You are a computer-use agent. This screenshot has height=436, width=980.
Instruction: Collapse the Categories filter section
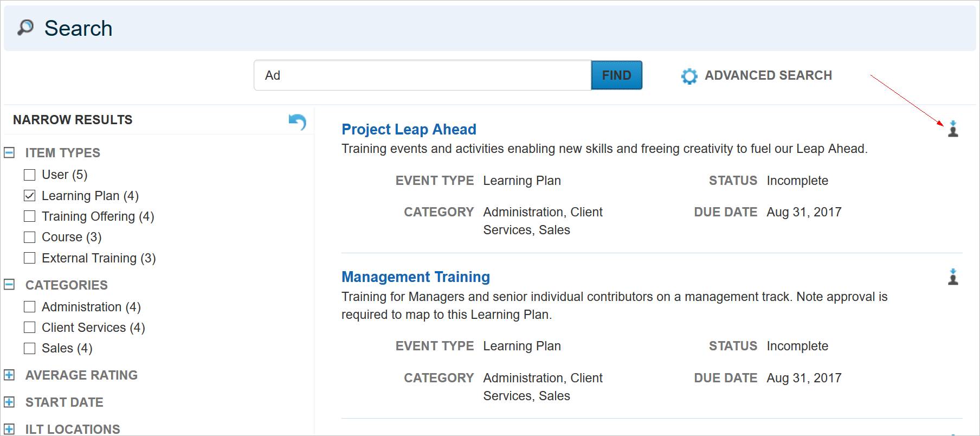point(9,285)
